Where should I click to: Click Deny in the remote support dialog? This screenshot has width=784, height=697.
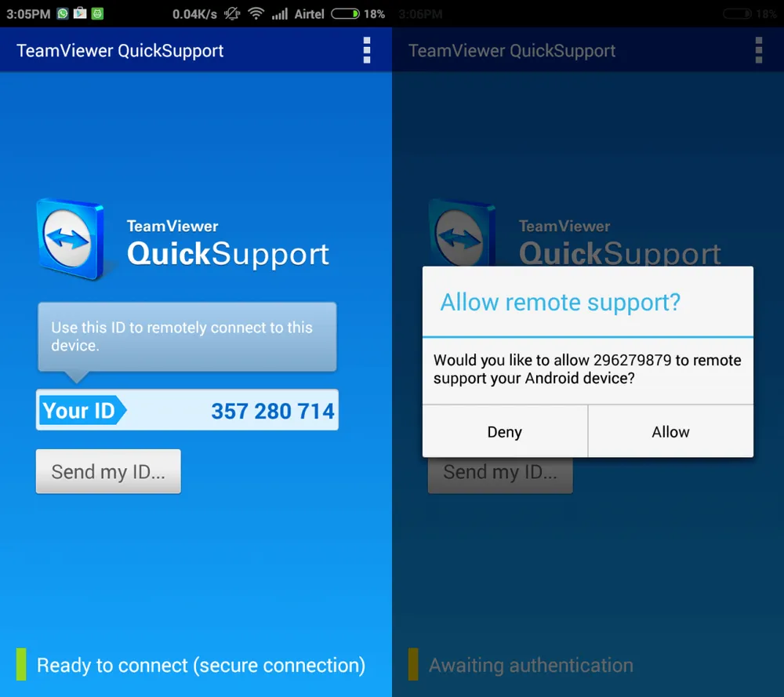[504, 431]
